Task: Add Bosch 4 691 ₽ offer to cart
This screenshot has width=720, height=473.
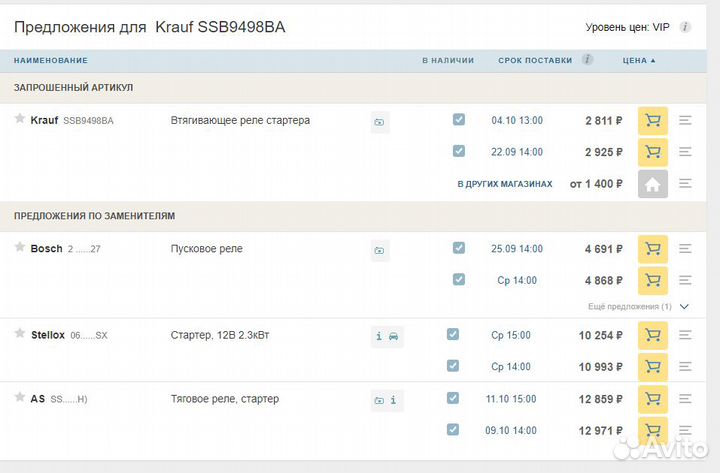Action: coord(652,249)
